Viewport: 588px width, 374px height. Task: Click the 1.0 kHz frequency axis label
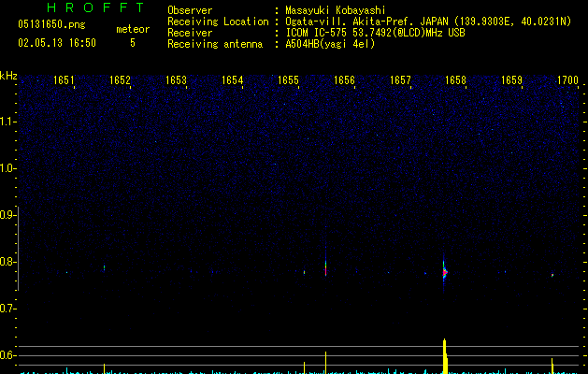coord(7,168)
